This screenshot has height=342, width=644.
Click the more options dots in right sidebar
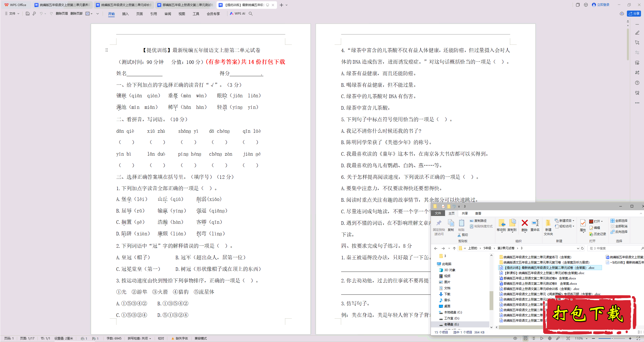(637, 103)
